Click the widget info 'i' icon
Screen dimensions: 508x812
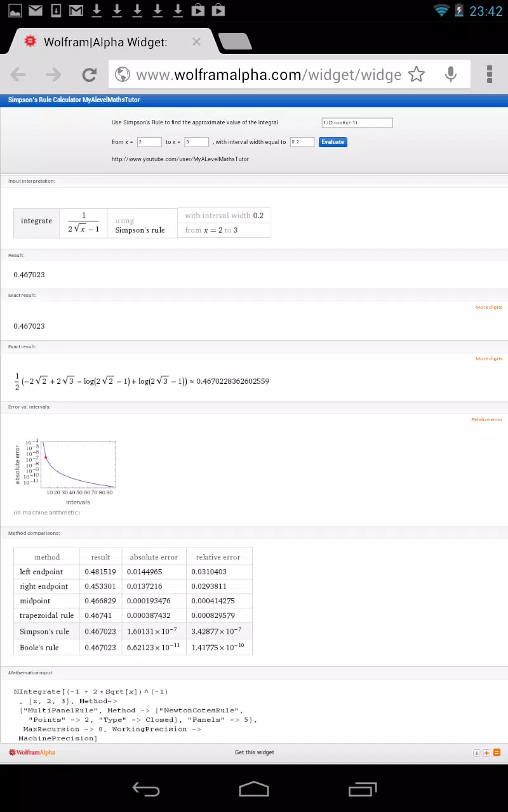(x=476, y=753)
